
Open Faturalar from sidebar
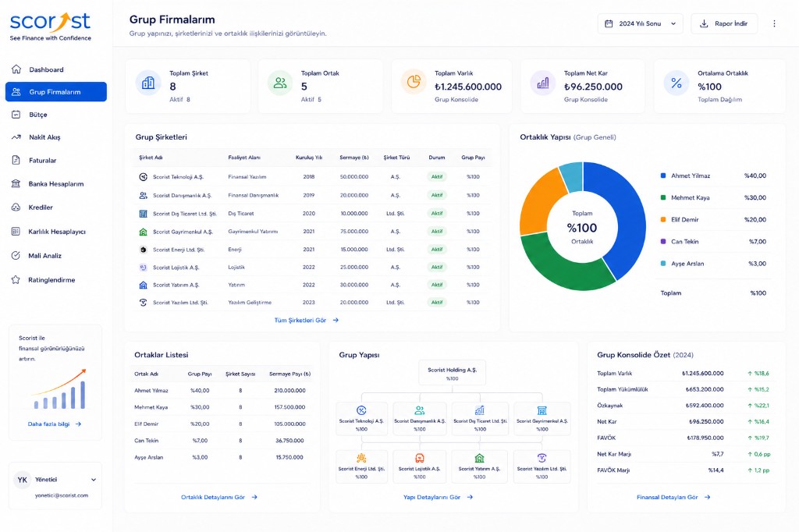[56, 160]
